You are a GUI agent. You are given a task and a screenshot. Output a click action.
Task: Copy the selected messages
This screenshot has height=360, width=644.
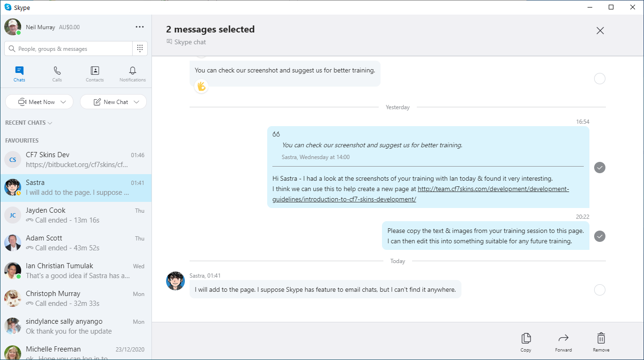526,342
